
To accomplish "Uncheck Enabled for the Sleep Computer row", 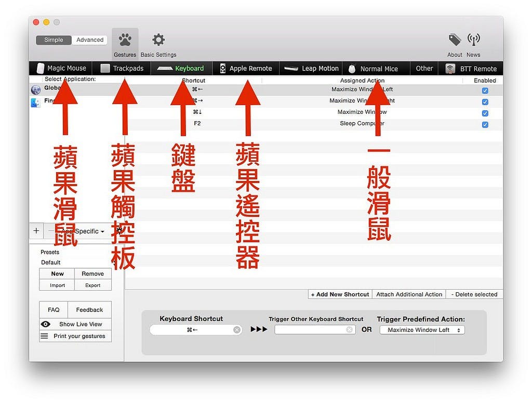I will pos(485,125).
